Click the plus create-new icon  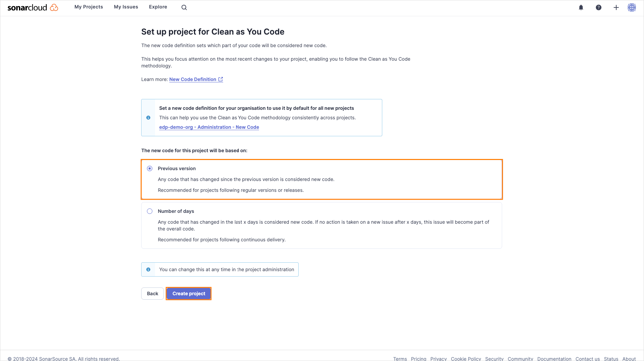[616, 7]
